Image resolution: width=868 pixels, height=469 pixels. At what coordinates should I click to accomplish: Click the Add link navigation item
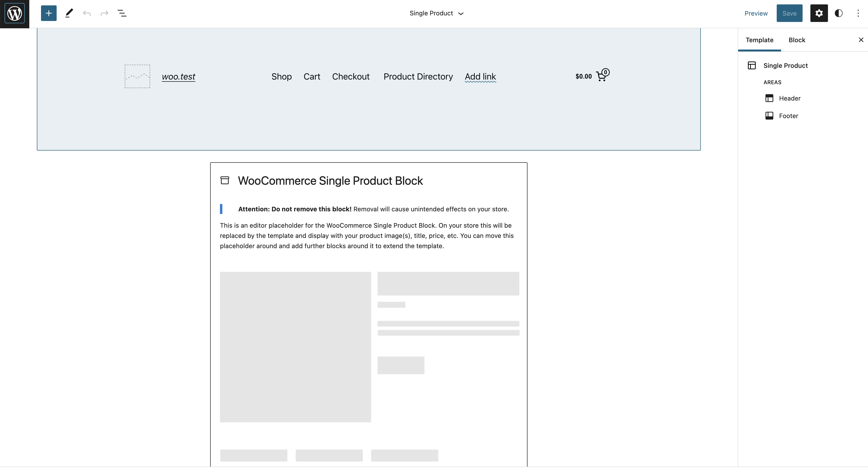pyautogui.click(x=480, y=76)
